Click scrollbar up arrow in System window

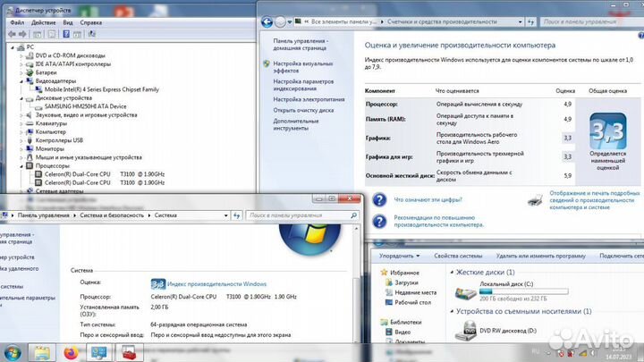[x=356, y=228]
